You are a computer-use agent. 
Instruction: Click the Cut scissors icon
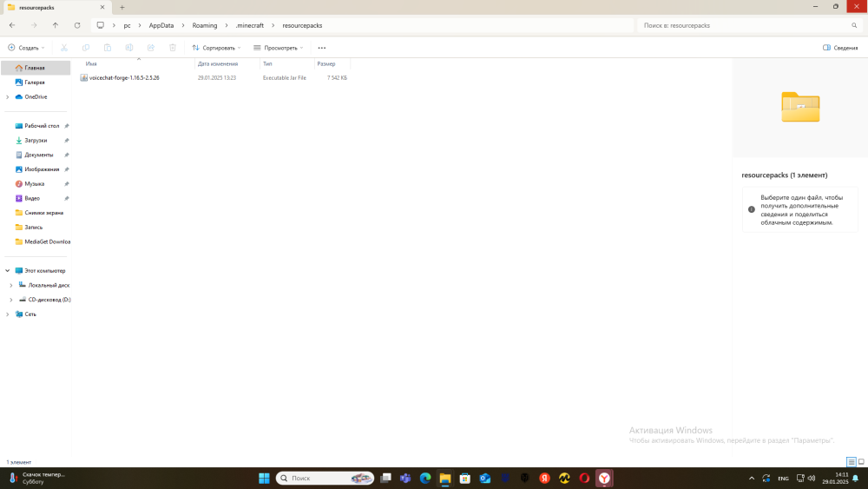point(64,48)
